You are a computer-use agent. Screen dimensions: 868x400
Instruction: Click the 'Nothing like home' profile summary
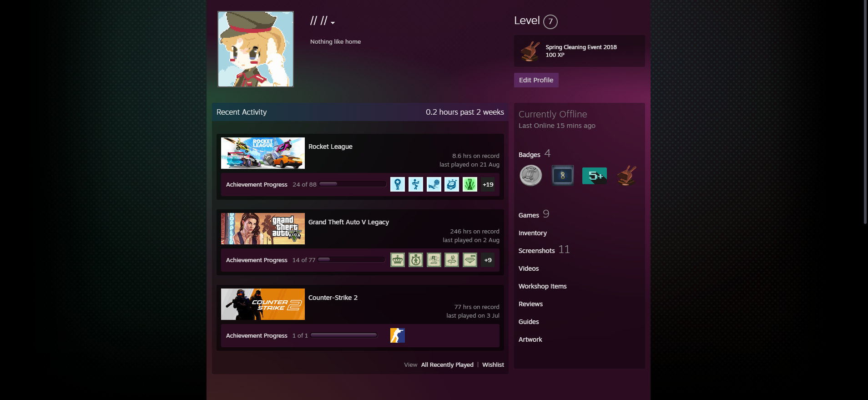335,42
